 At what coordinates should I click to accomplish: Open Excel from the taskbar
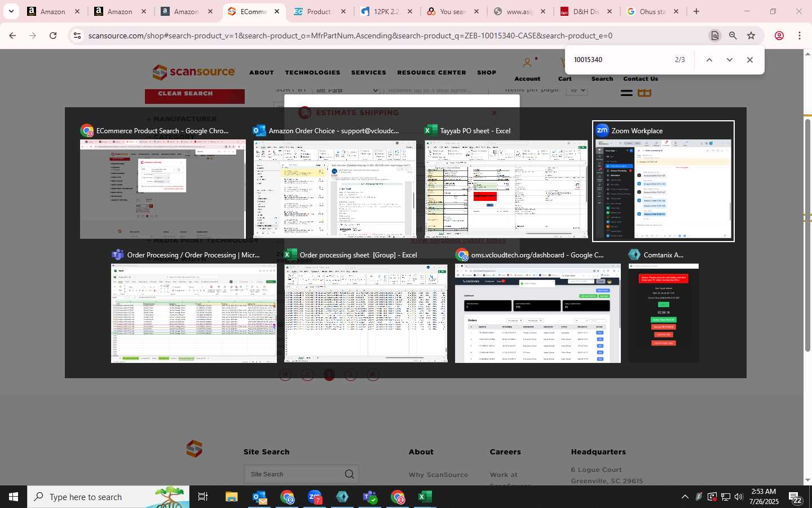(x=425, y=497)
